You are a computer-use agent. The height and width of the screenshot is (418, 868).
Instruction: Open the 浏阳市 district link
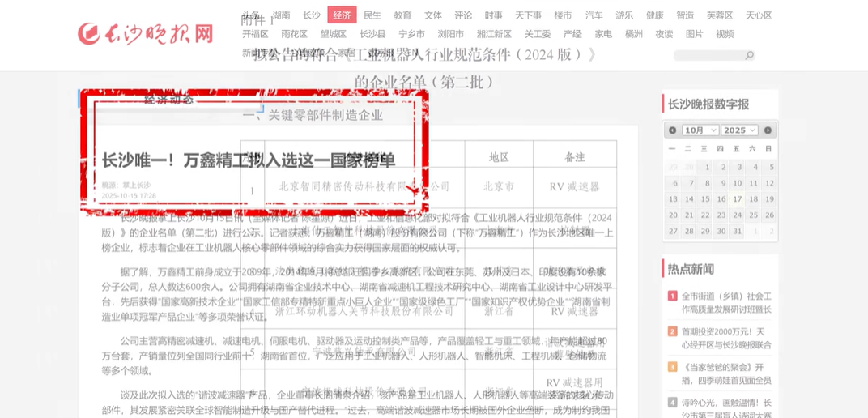[451, 34]
